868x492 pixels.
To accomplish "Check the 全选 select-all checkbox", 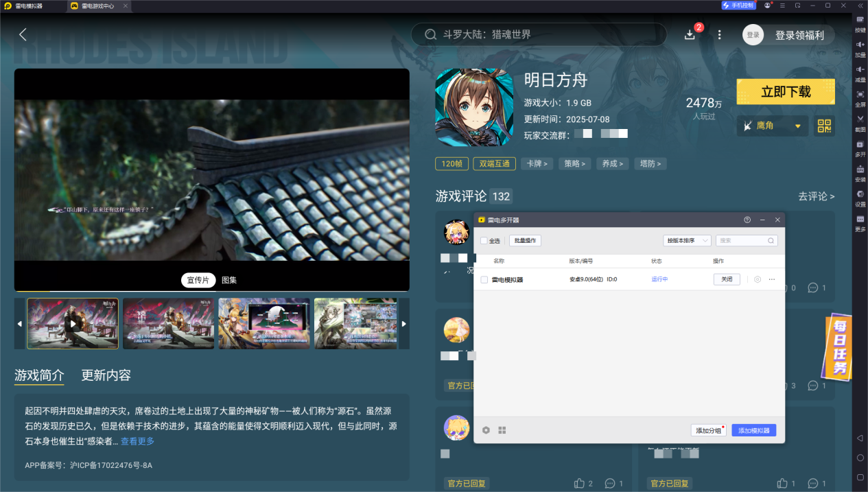I will 484,241.
